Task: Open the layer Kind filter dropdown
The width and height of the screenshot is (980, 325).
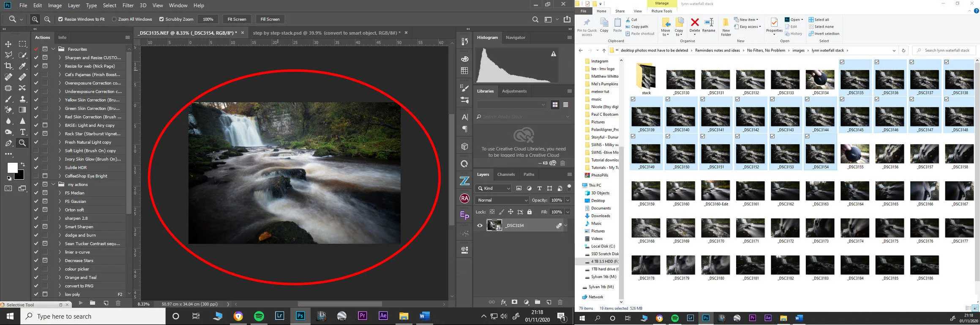Action: pyautogui.click(x=494, y=188)
